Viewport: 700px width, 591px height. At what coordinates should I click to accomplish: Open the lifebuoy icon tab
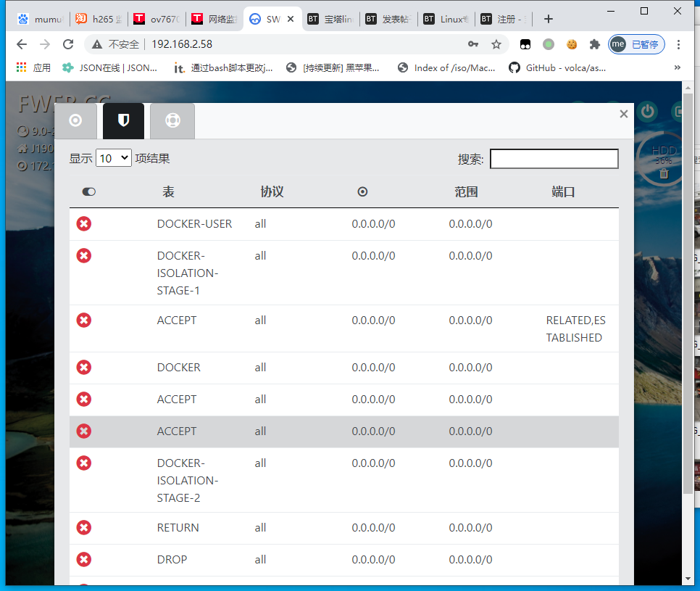click(172, 120)
